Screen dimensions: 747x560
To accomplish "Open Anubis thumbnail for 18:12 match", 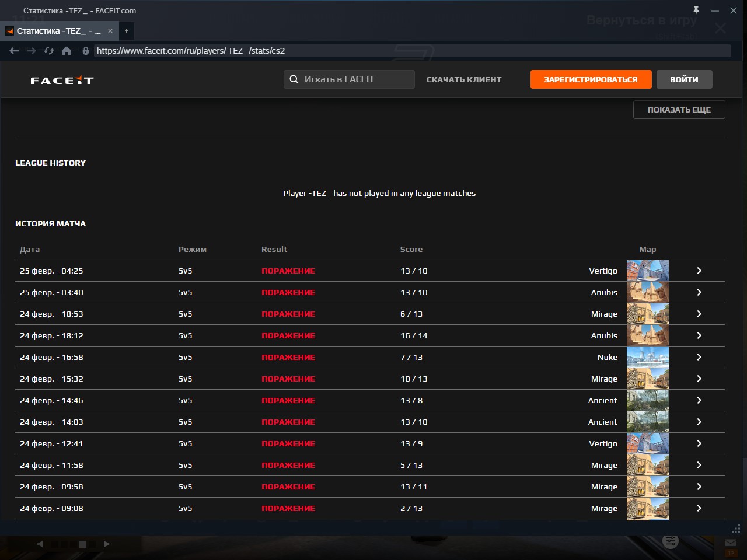I will 648,335.
